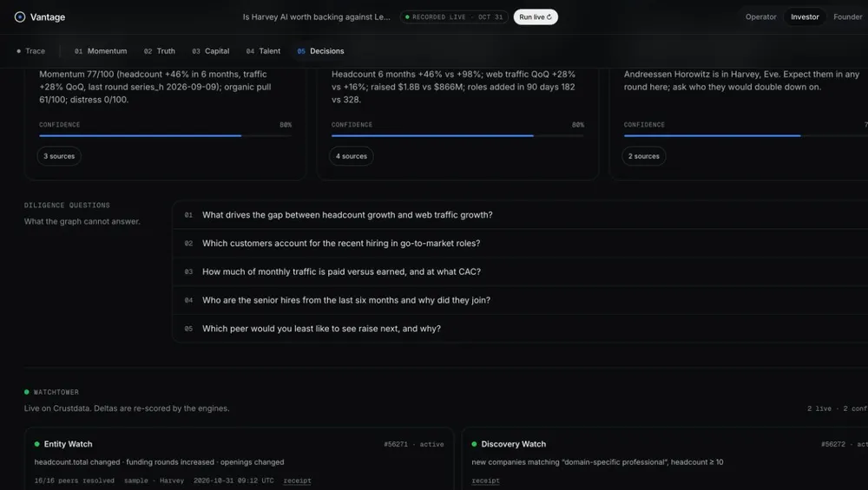Viewport: 868px width, 490px height.
Task: Open the 3 sources chip
Action: (x=59, y=156)
